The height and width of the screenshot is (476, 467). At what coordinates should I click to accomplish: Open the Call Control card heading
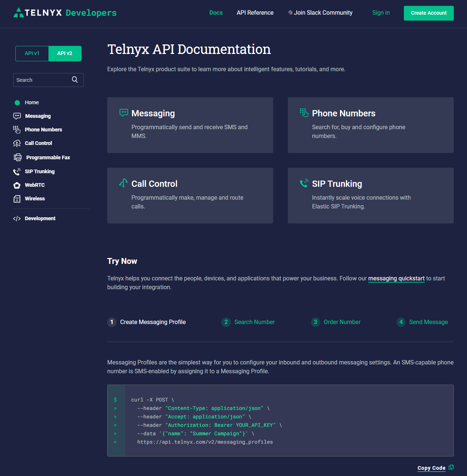coord(154,184)
